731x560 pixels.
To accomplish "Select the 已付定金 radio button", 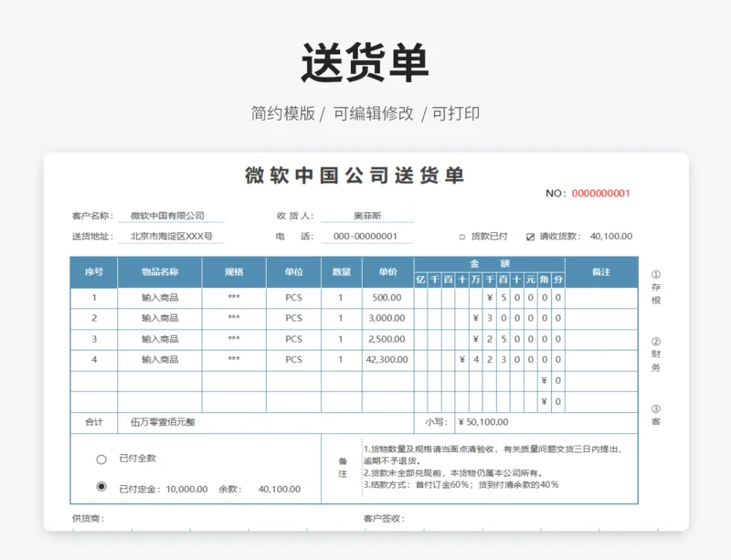I will tap(101, 487).
